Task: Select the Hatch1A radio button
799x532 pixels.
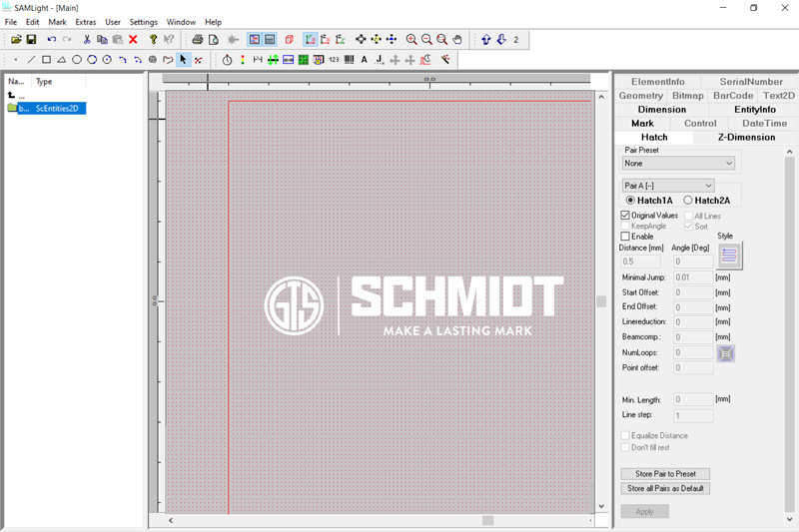Action: tap(630, 200)
